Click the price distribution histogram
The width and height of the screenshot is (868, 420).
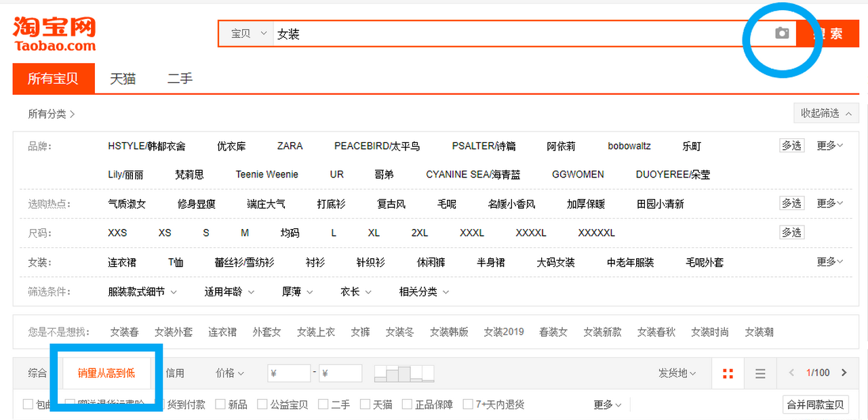coord(404,373)
